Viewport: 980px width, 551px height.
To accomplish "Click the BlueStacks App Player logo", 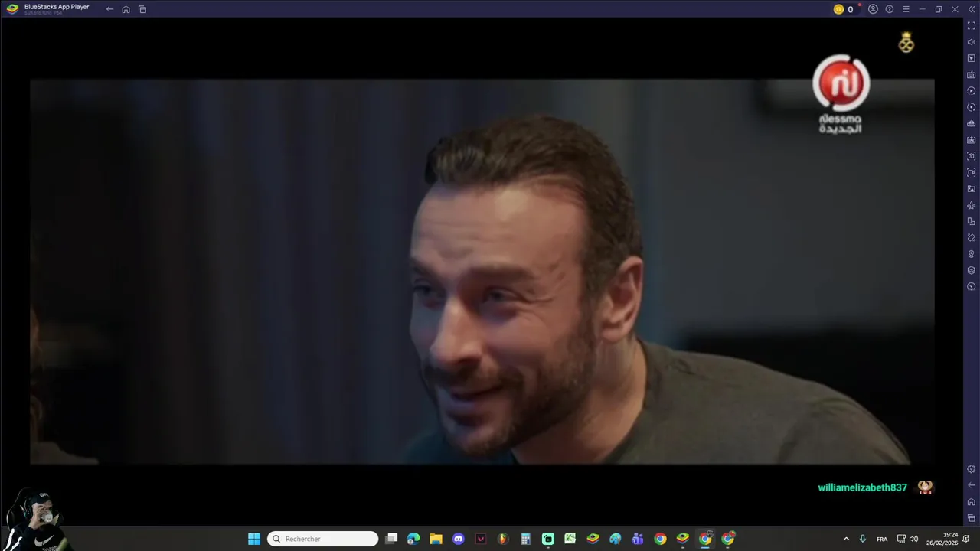I will (x=12, y=9).
